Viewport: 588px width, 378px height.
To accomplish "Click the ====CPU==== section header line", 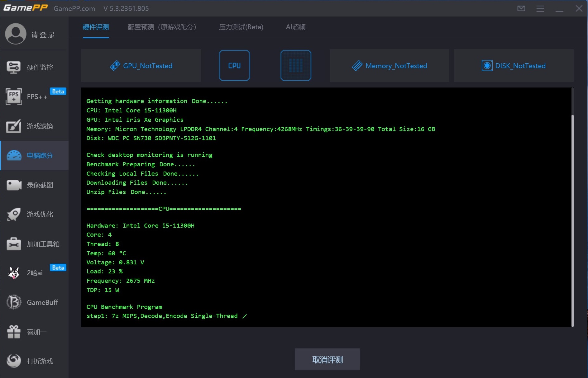I will [164, 209].
